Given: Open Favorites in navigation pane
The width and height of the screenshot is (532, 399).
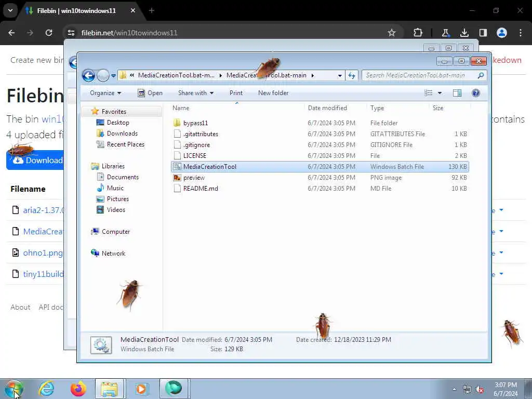Looking at the screenshot, I should point(114,112).
